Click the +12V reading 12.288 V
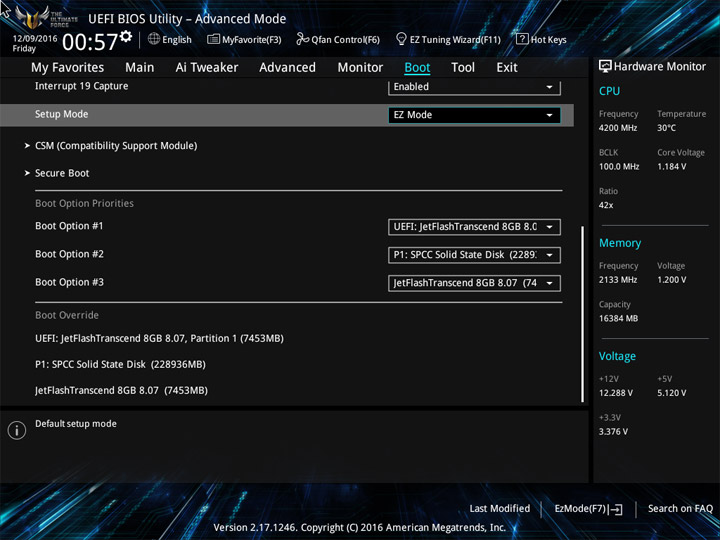 [x=616, y=393]
